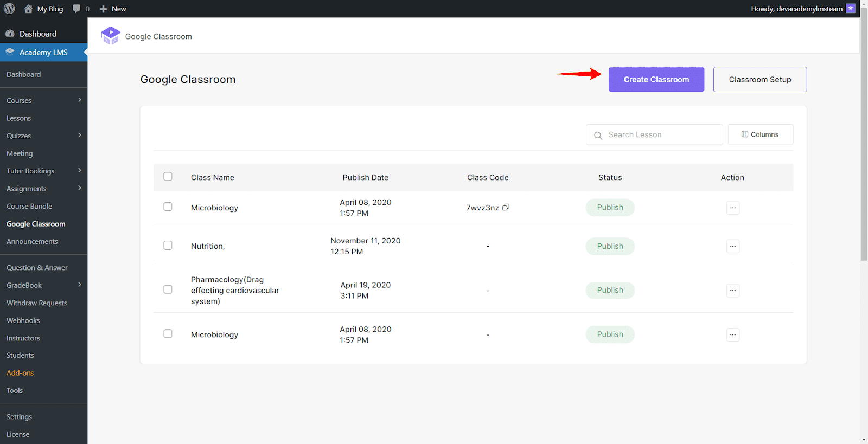
Task: Select the Pharmacology class checkbox
Action: (168, 289)
